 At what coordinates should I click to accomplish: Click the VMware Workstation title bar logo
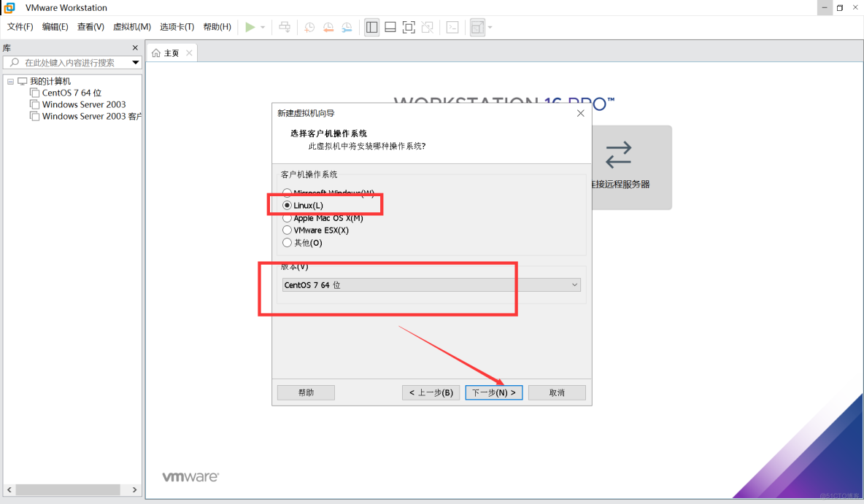[x=9, y=8]
